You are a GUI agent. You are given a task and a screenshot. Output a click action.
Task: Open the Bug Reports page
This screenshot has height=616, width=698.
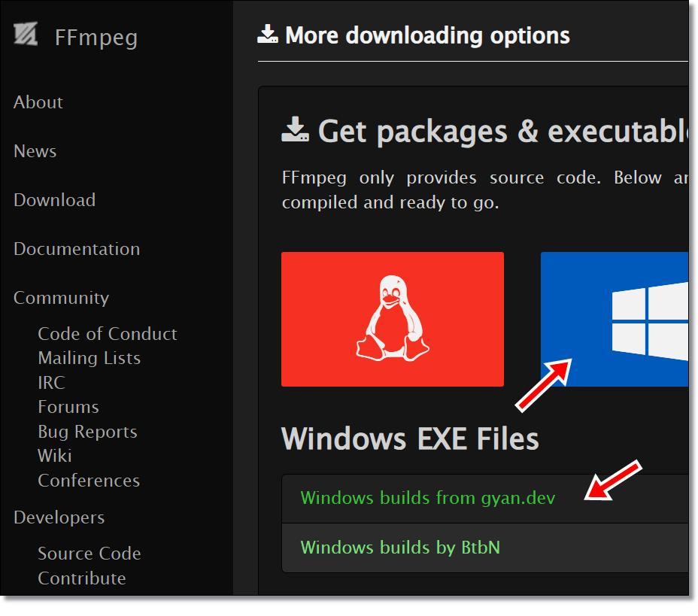coord(88,432)
